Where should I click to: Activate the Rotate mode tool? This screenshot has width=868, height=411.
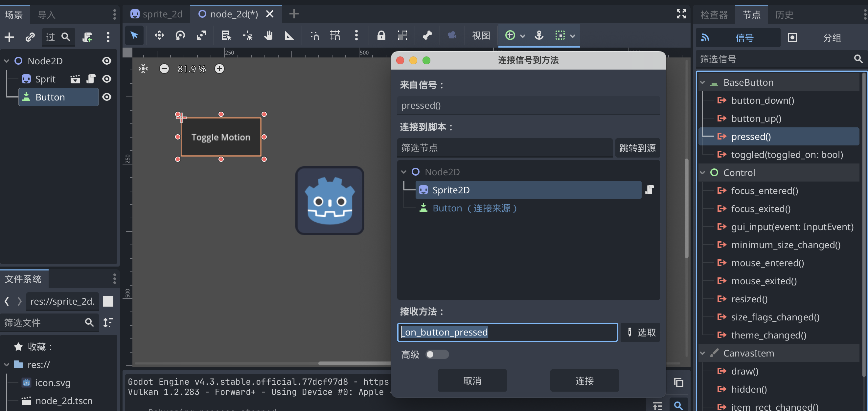(180, 35)
